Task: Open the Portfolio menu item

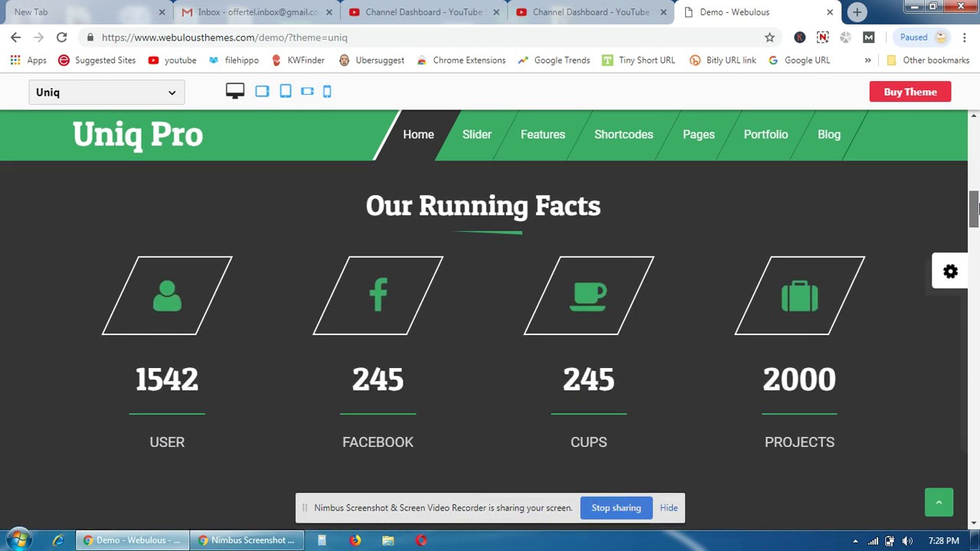Action: point(766,135)
